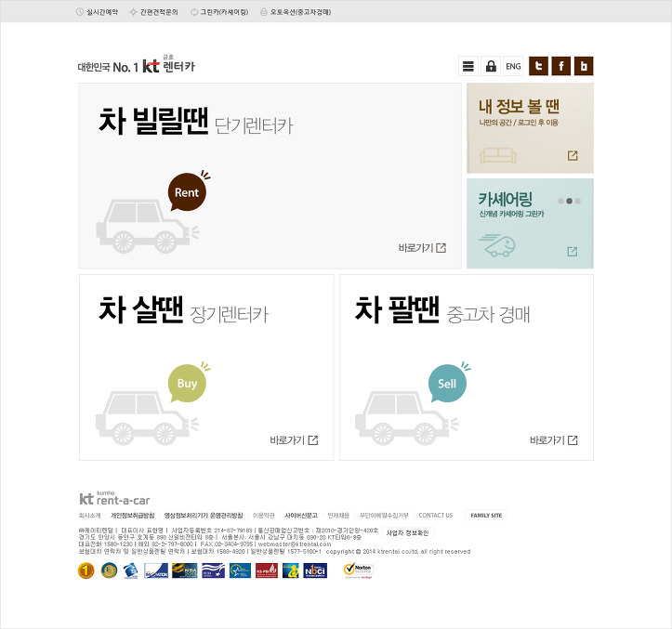Screen dimensions: 672x629
Task: Click 바로가기 in 차 살땐 panel
Action: click(x=294, y=440)
